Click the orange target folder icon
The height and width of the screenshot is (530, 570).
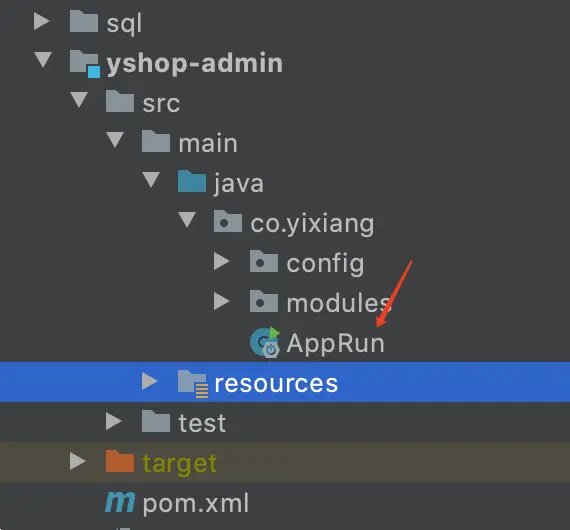(x=120, y=462)
